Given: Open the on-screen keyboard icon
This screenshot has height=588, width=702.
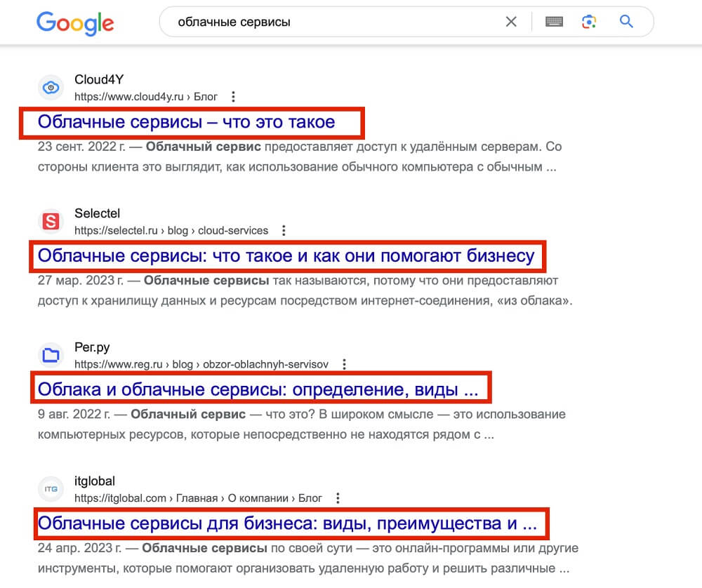Looking at the screenshot, I should pyautogui.click(x=554, y=22).
